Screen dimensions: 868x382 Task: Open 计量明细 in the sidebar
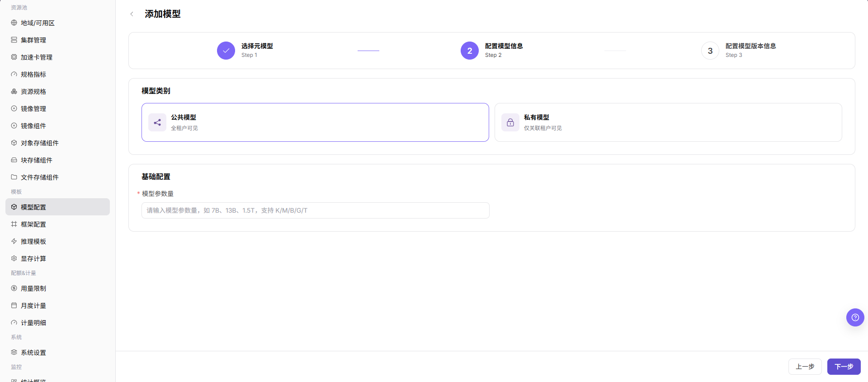[57, 322]
